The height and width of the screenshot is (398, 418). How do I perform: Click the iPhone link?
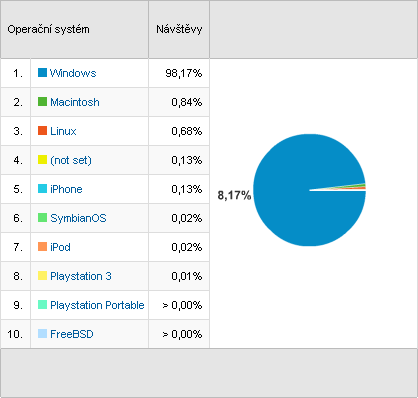point(66,189)
